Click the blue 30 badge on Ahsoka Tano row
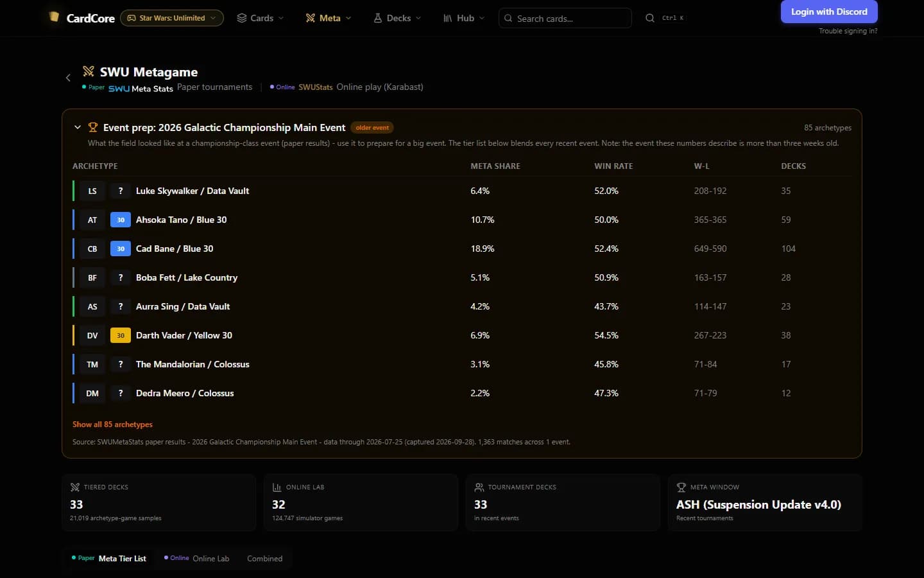 click(x=121, y=220)
